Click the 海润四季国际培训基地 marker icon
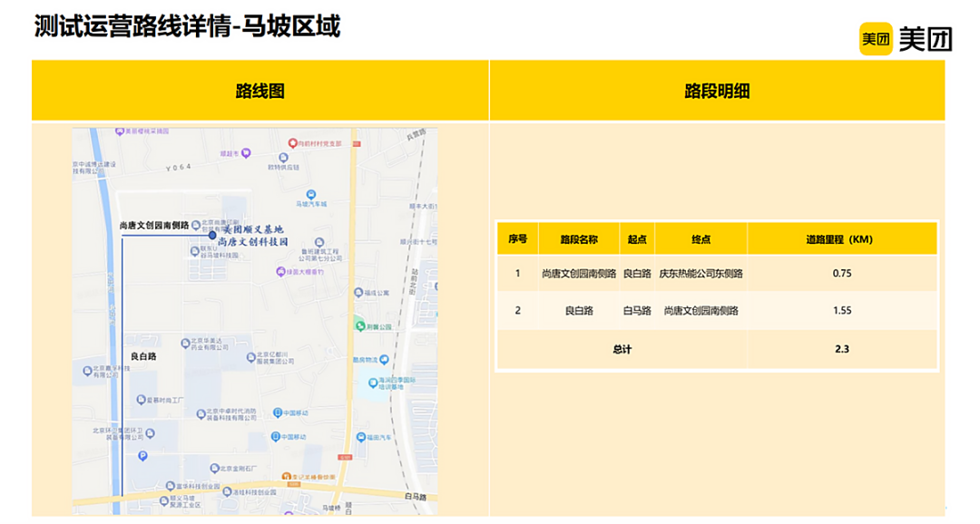 pyautogui.click(x=373, y=383)
